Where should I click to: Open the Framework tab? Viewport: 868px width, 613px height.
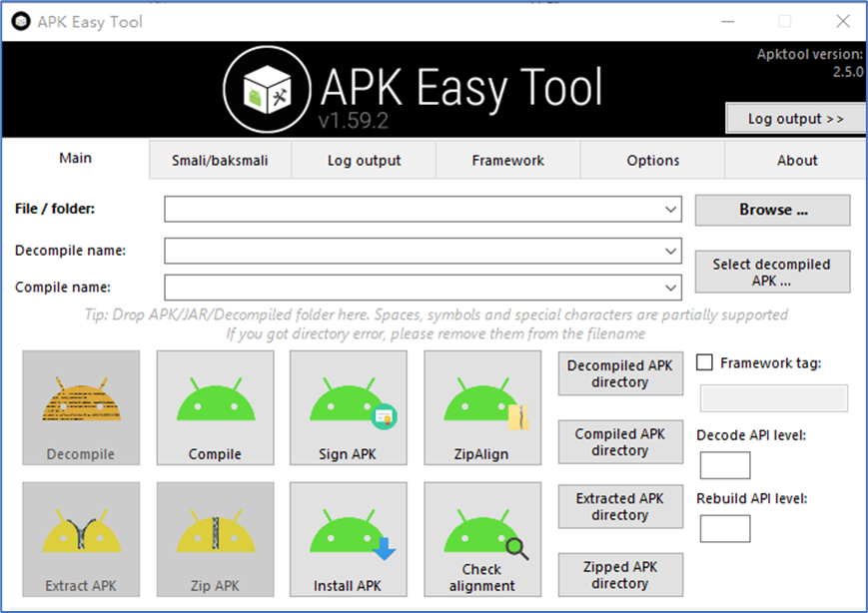507,161
